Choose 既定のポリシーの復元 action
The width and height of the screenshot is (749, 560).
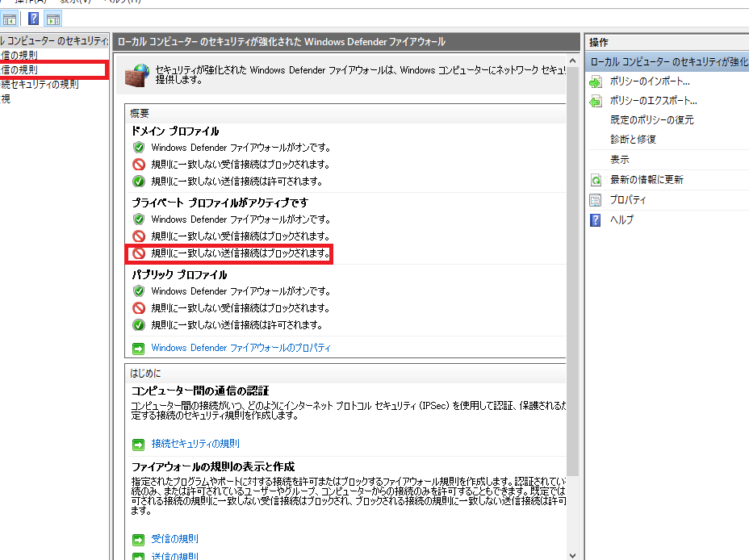(x=652, y=120)
